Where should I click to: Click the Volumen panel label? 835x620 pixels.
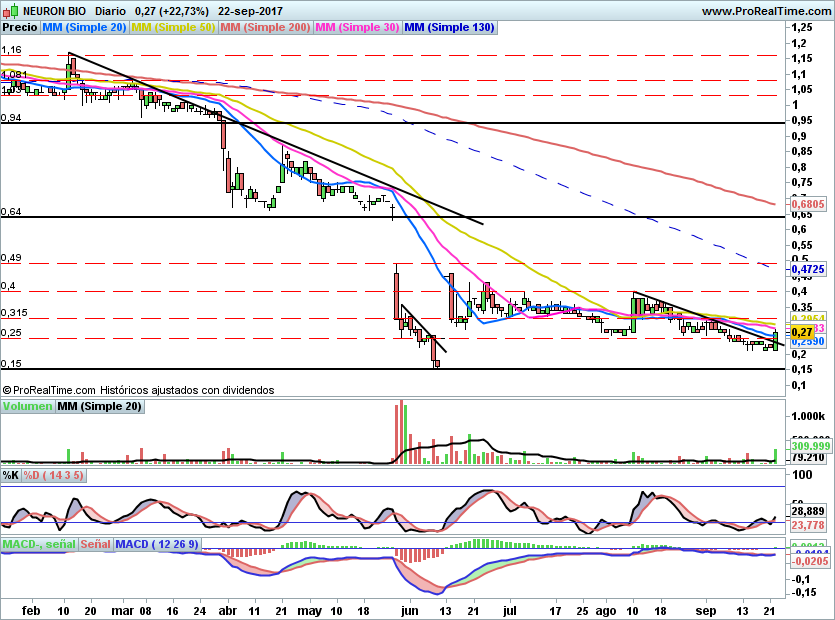tap(27, 406)
